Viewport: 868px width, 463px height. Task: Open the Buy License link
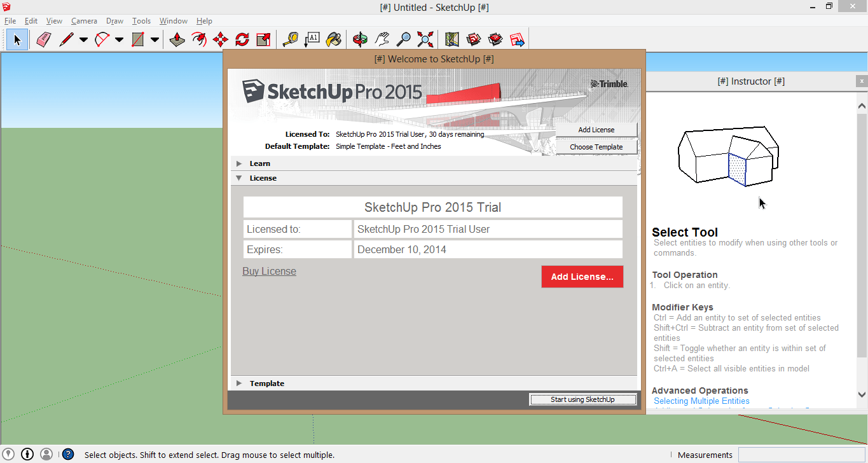[269, 272]
